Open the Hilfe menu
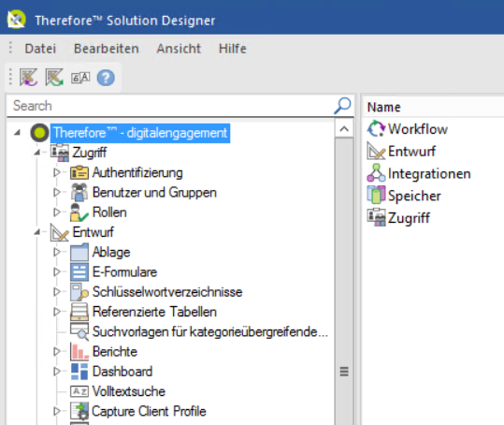504x425 pixels. (x=233, y=49)
